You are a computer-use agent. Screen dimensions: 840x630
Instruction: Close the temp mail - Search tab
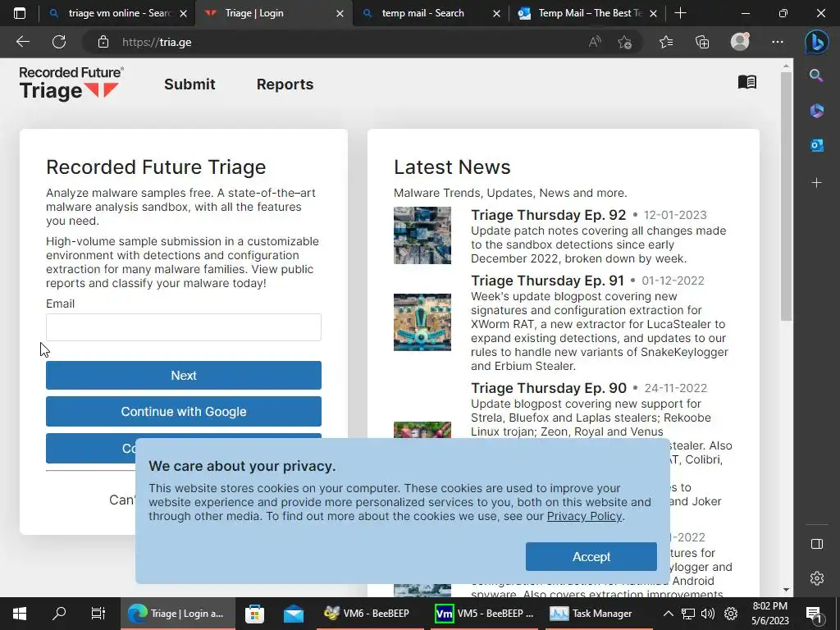[x=496, y=13]
